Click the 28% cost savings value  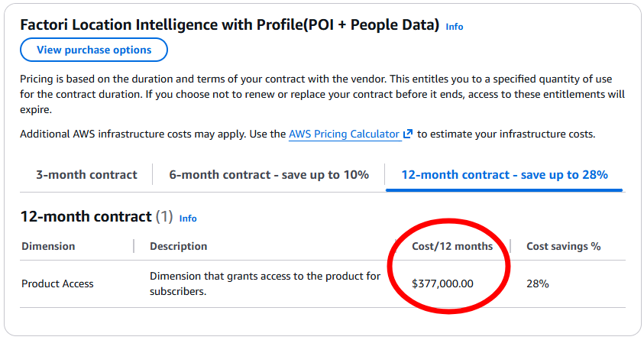click(538, 283)
